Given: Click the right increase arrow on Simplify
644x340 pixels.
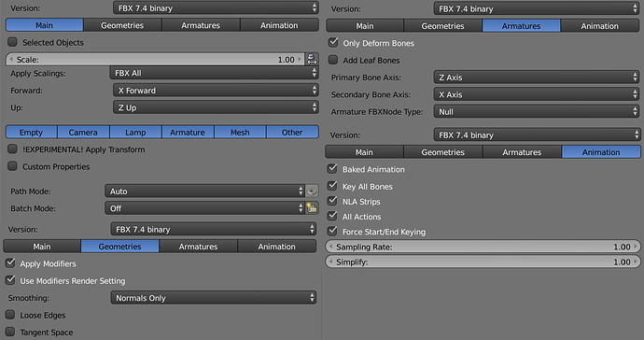Looking at the screenshot, I should (x=636, y=262).
